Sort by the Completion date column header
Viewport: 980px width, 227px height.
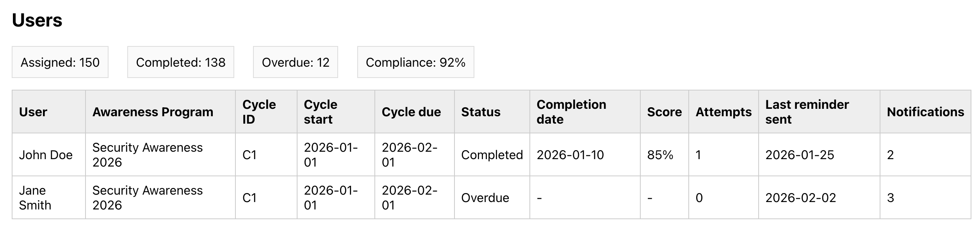(x=571, y=112)
